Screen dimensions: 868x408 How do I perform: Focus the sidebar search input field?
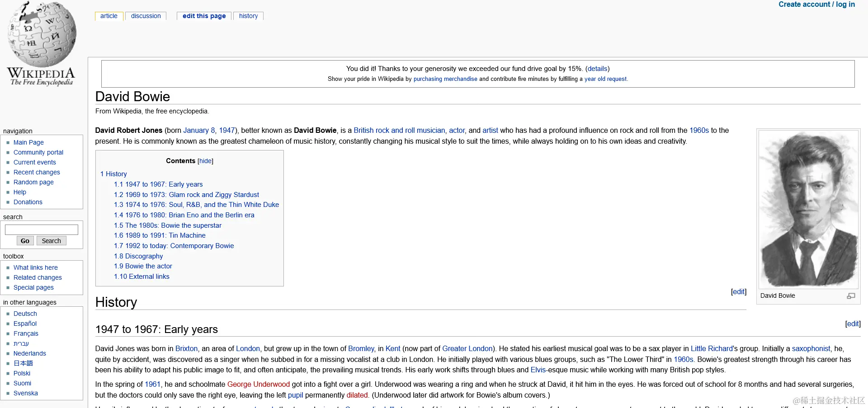[42, 230]
